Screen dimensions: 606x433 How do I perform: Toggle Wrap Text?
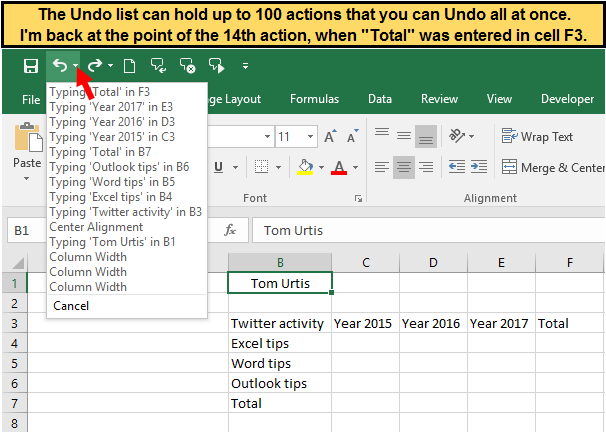point(537,136)
